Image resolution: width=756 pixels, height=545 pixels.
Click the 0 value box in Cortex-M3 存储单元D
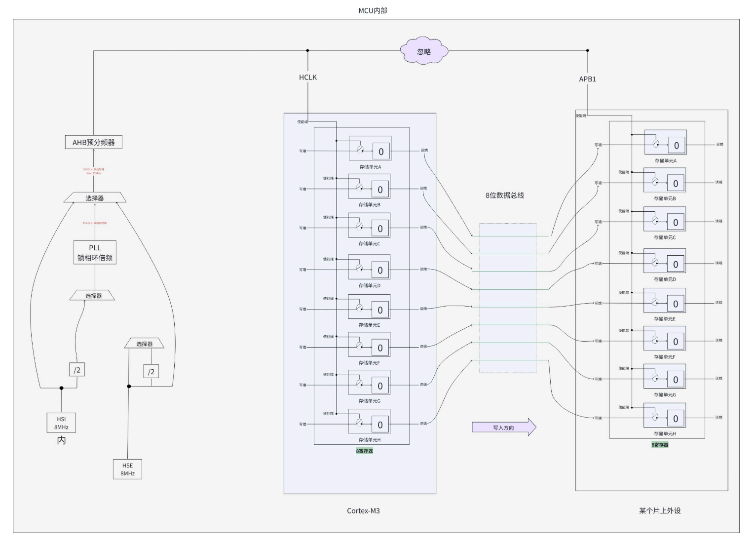click(379, 270)
